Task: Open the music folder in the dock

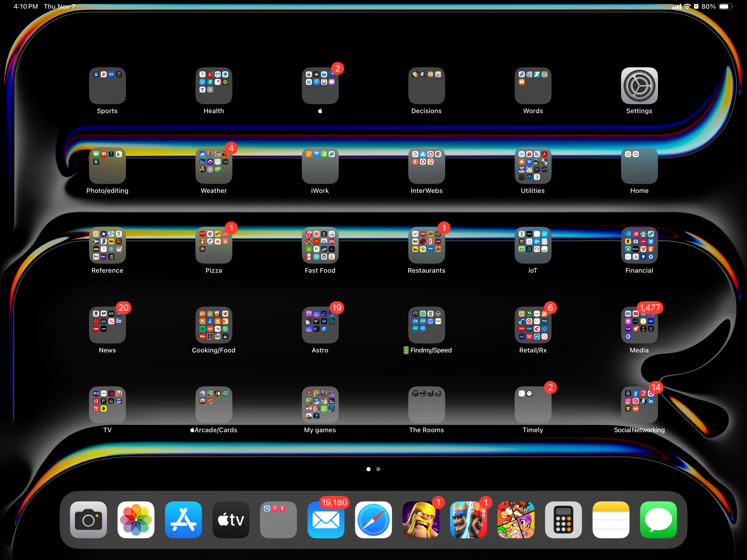Action: 278,520
